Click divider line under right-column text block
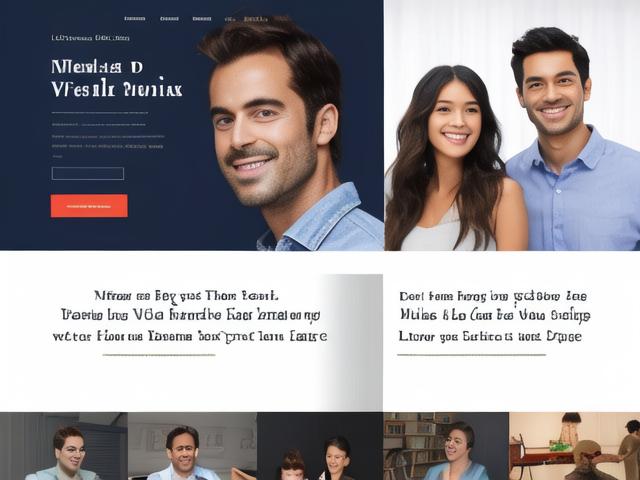Viewport: 640px width, 480px height. tap(471, 355)
